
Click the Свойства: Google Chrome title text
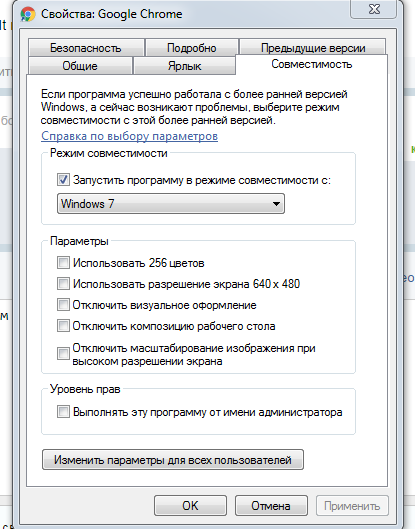pos(112,14)
